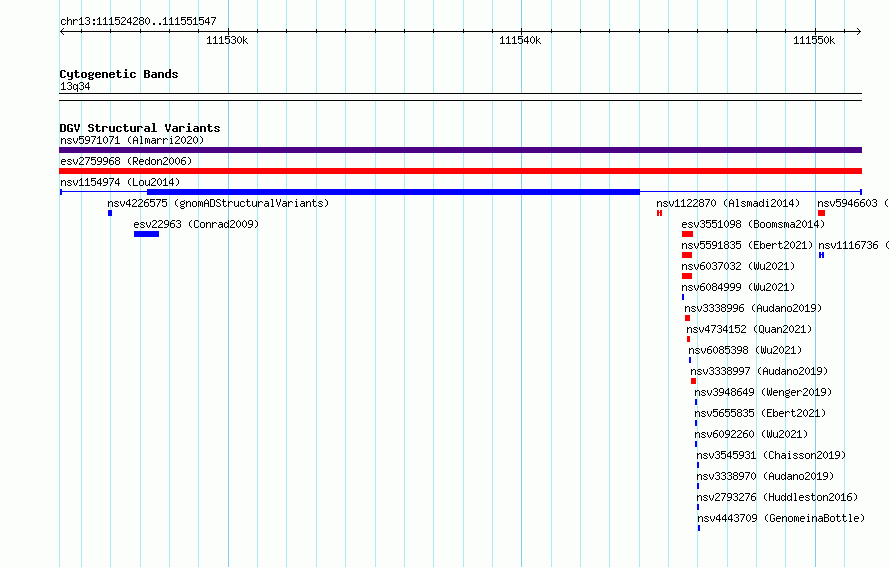Click the red nsv5591835 variant bar
The image size is (890, 567).
pos(687,255)
